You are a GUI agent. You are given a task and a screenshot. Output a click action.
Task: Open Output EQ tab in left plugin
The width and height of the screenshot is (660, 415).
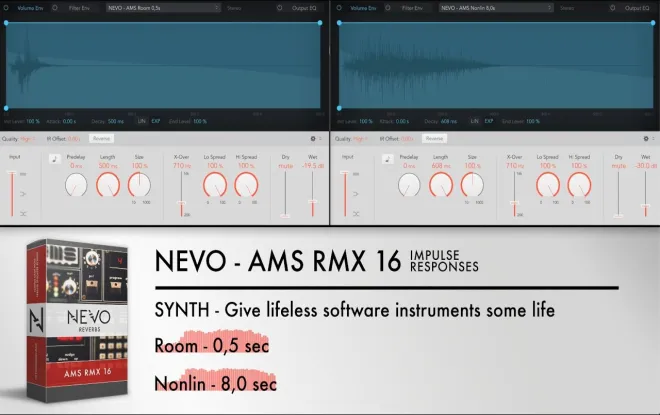[x=304, y=8]
